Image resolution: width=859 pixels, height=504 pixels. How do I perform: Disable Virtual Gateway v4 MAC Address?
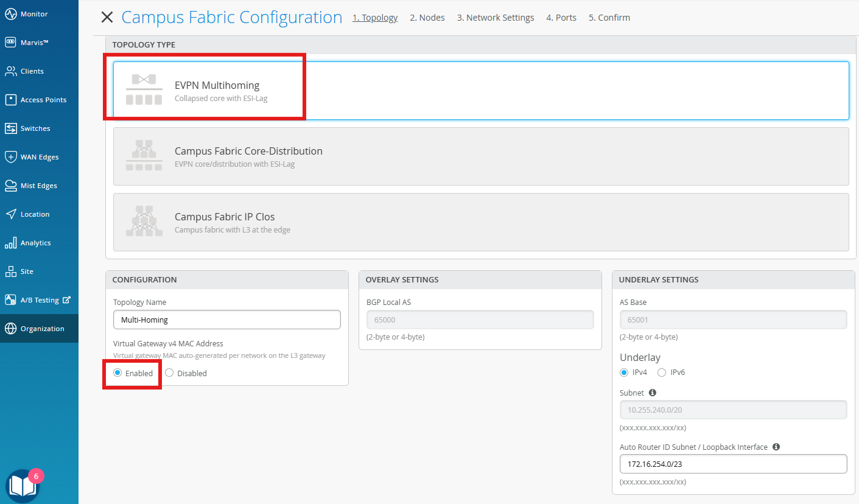pyautogui.click(x=169, y=373)
